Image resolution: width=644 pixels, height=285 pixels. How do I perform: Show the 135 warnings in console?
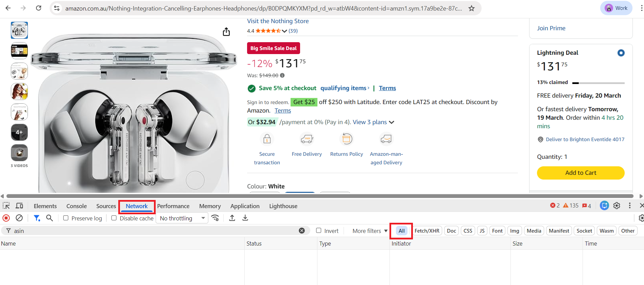pyautogui.click(x=571, y=205)
